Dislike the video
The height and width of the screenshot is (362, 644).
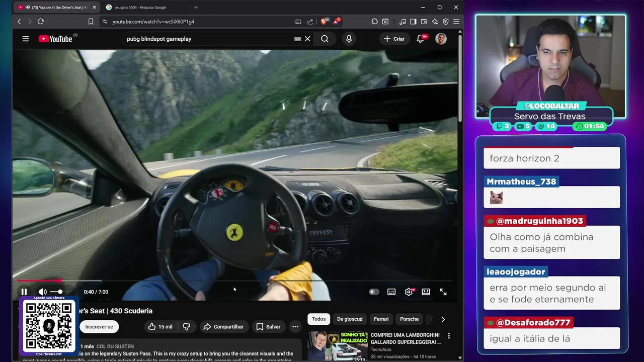coord(187,327)
